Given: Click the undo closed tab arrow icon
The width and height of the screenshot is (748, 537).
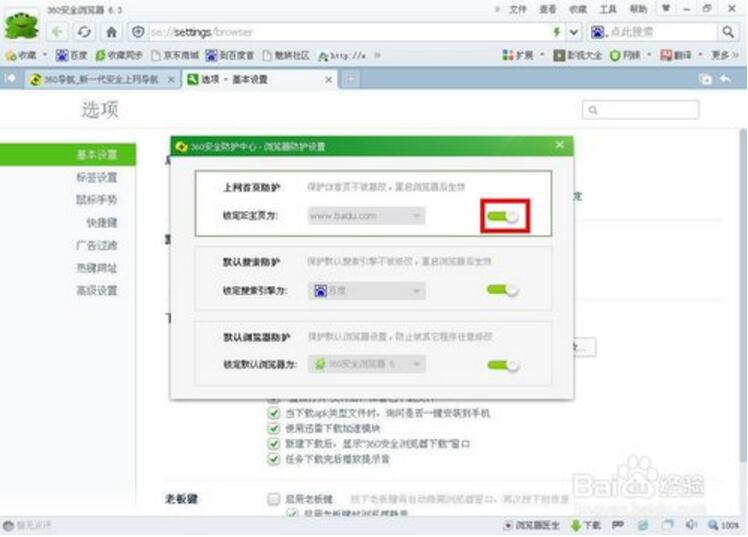Looking at the screenshot, I should [x=726, y=79].
